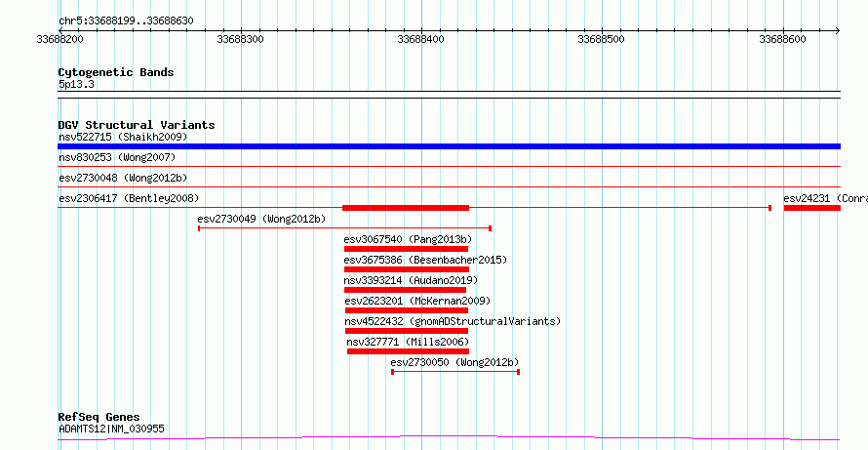Click the red bar under esv3675386
This screenshot has height=450, width=868.
(407, 269)
